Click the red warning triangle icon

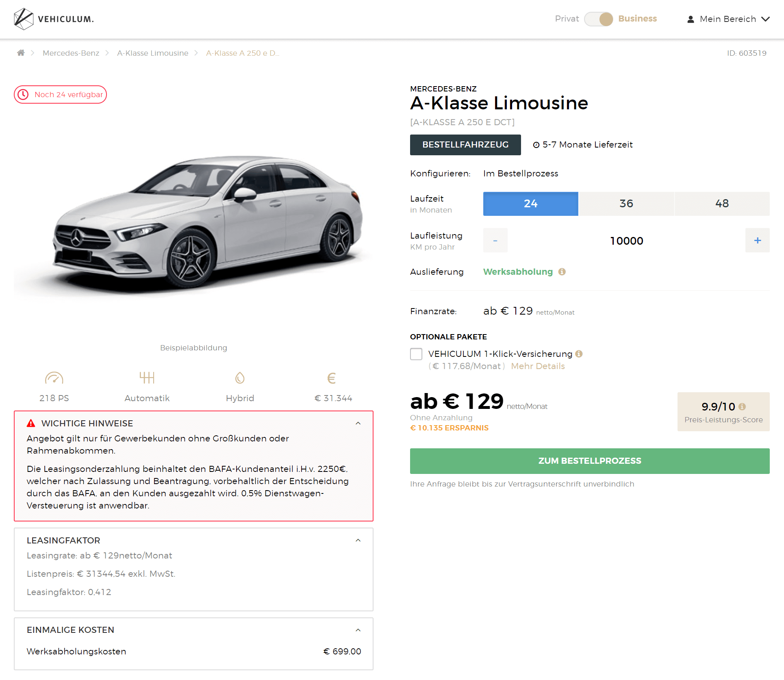(31, 423)
